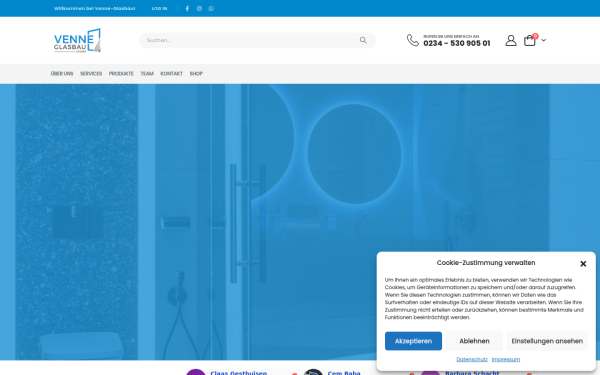Open the PRODUKTE menu
Viewport: 600px width, 375px height.
(121, 73)
